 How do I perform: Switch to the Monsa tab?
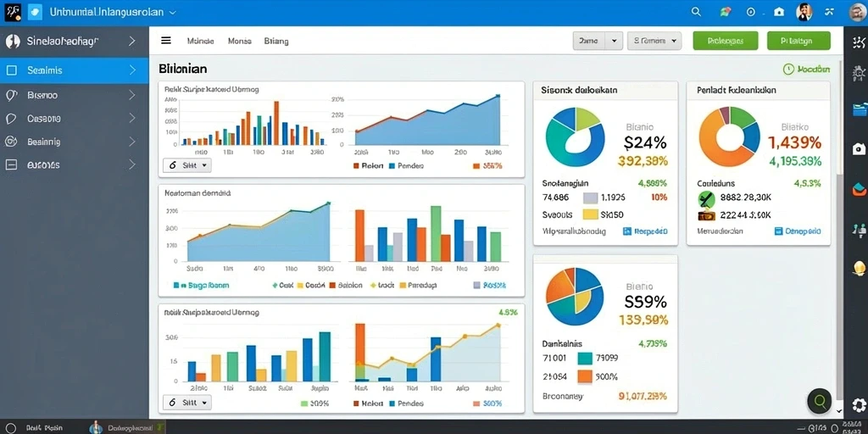point(240,41)
